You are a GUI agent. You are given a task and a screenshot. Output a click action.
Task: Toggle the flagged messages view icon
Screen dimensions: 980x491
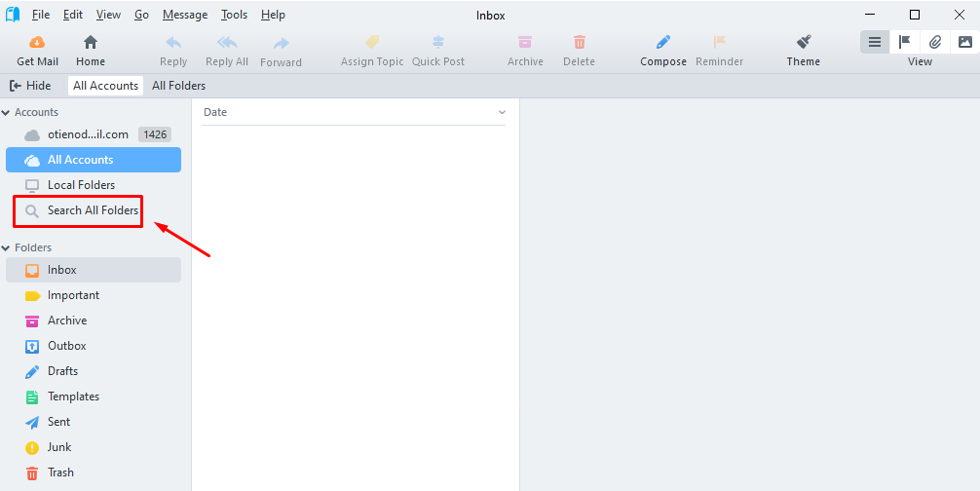pyautogui.click(x=904, y=42)
